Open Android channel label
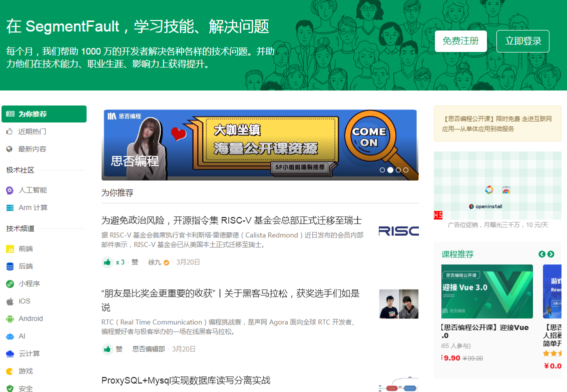The width and height of the screenshot is (567, 392). coord(31,318)
